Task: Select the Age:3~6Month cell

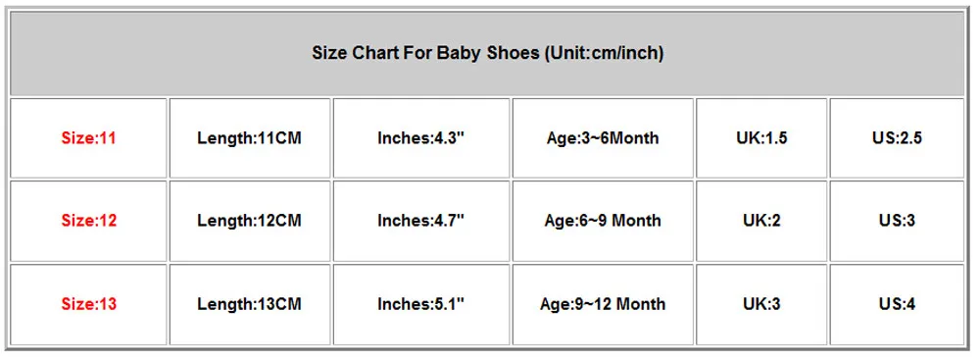Action: click(603, 138)
